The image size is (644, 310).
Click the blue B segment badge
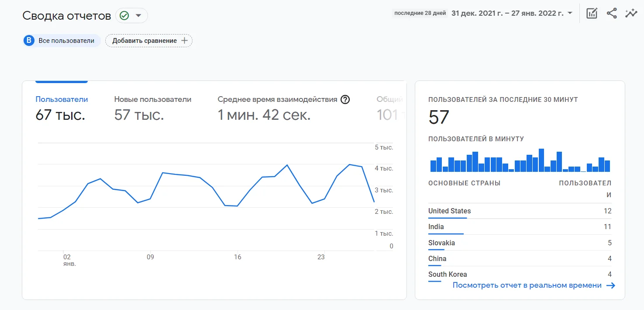29,41
